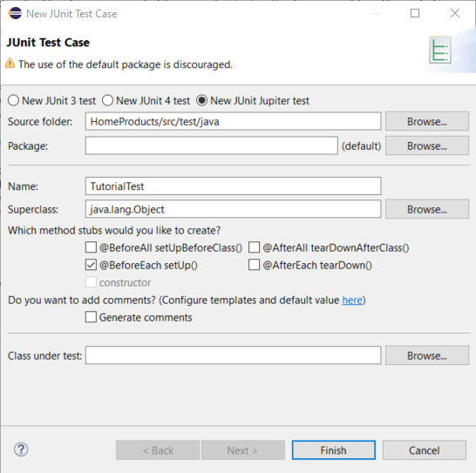The width and height of the screenshot is (476, 473).
Task: Click the Name field containing TutorialTest
Action: pyautogui.click(x=233, y=186)
